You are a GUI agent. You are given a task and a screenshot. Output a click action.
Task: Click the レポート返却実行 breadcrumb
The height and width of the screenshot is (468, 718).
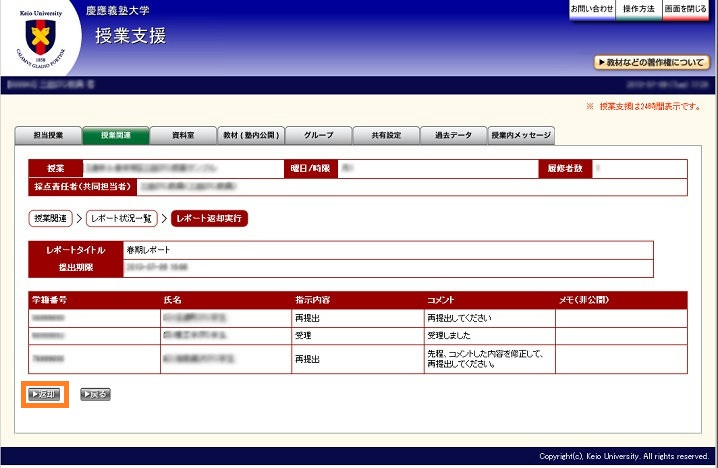pyautogui.click(x=208, y=217)
